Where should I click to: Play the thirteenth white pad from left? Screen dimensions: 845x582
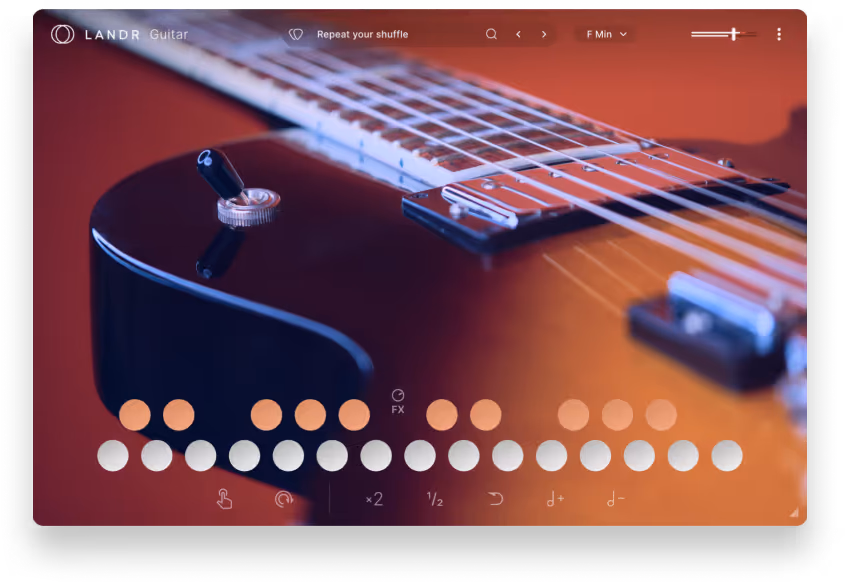coord(640,455)
